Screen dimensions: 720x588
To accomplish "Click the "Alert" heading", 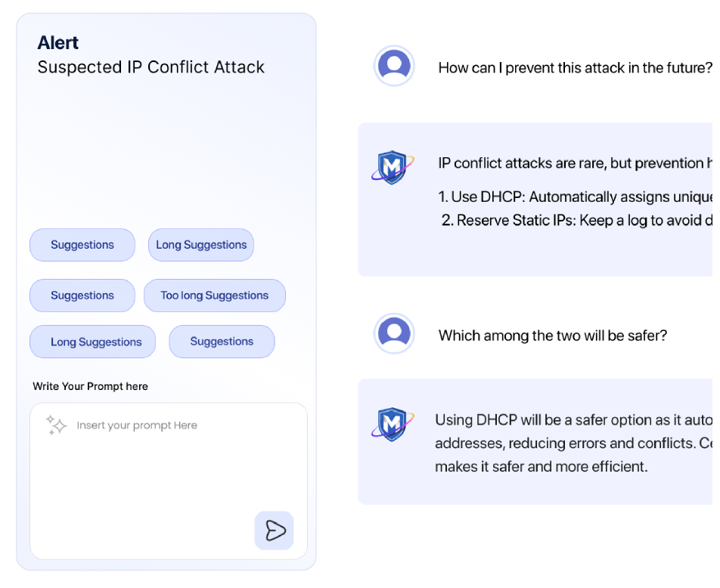I will tap(57, 42).
